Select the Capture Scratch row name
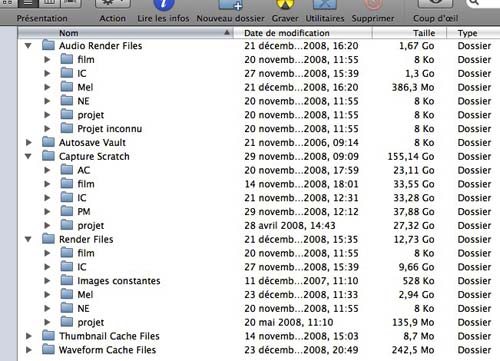Viewport: 500px width, 361px height. click(94, 156)
